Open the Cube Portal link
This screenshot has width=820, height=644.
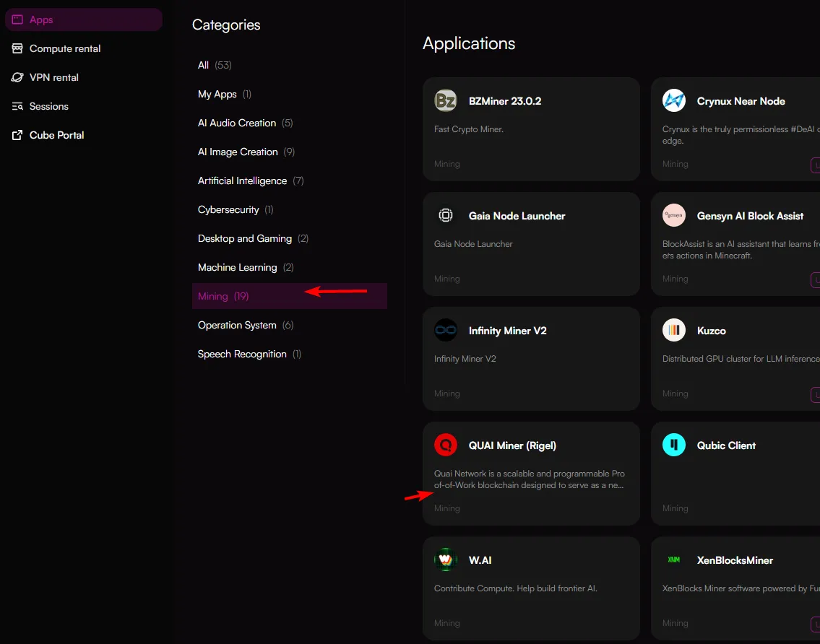pos(56,135)
